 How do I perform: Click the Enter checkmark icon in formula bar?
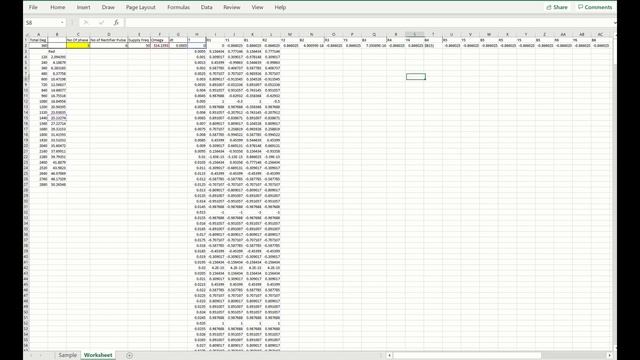click(101, 22)
